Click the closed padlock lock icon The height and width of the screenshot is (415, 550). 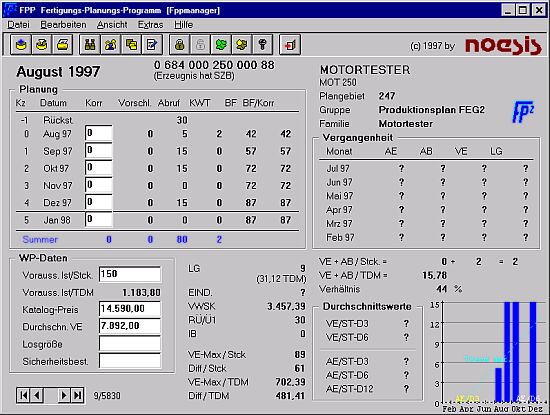180,45
